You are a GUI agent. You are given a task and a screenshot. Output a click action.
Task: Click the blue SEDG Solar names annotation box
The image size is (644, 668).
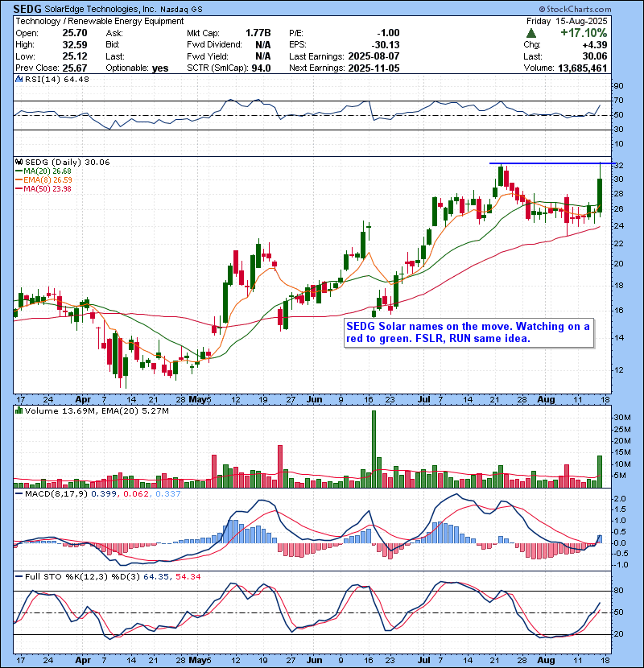pyautogui.click(x=469, y=333)
